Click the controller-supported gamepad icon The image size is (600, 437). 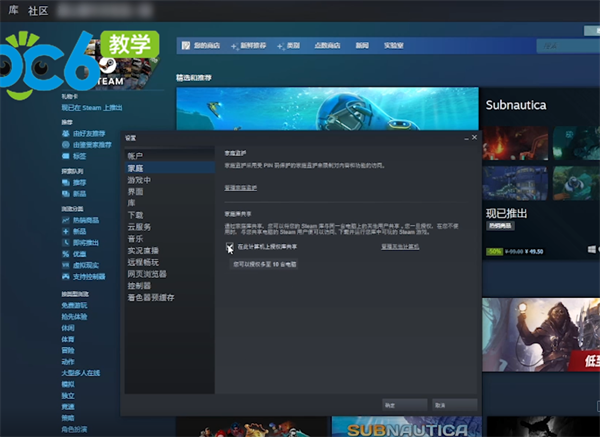click(65, 276)
